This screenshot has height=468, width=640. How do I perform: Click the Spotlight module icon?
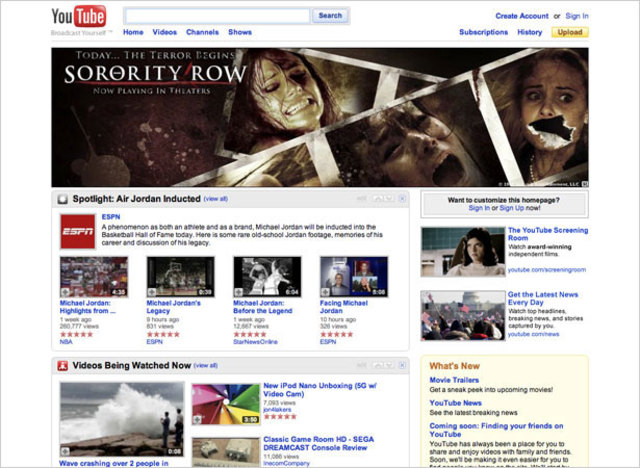pyautogui.click(x=62, y=199)
